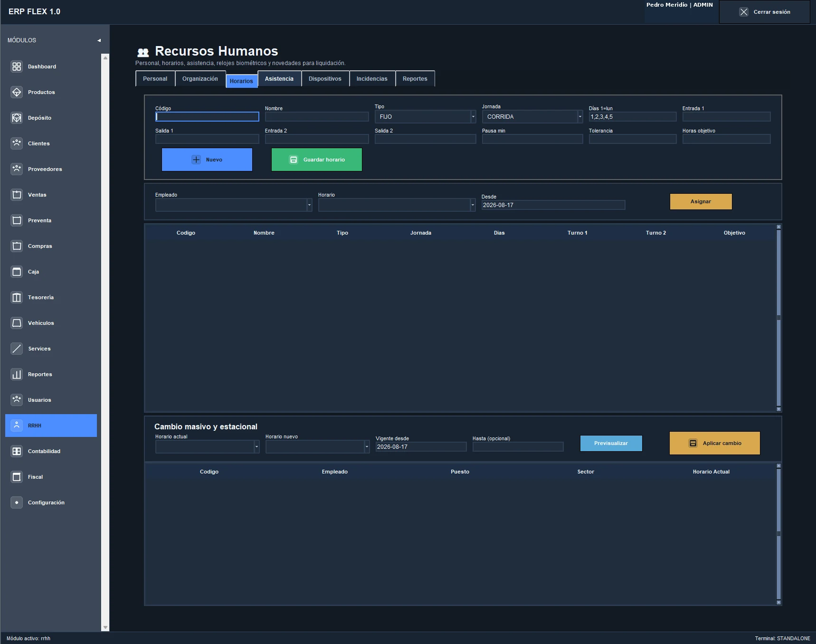Click the Asignar button

tap(701, 201)
